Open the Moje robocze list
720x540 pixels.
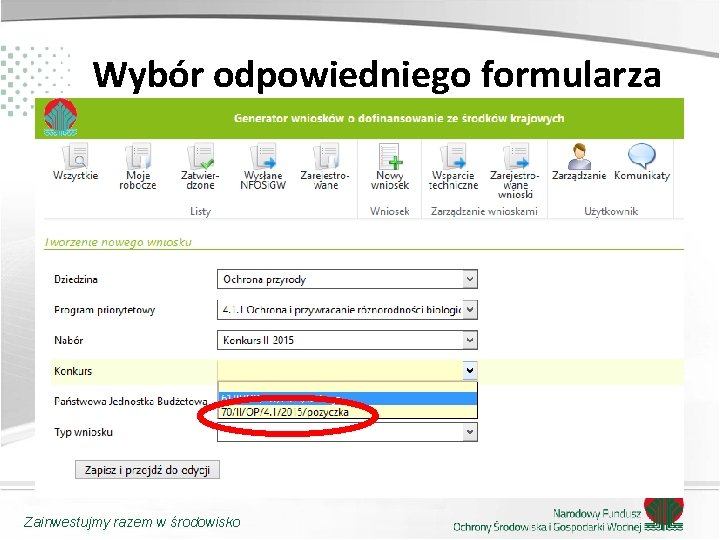(x=138, y=166)
